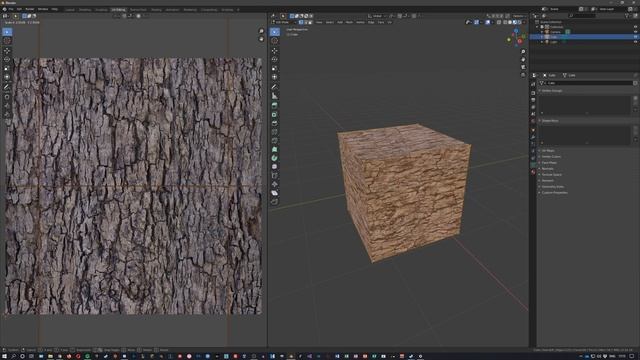Select the Rotate tool in UV editor toolbar

[x=7, y=60]
